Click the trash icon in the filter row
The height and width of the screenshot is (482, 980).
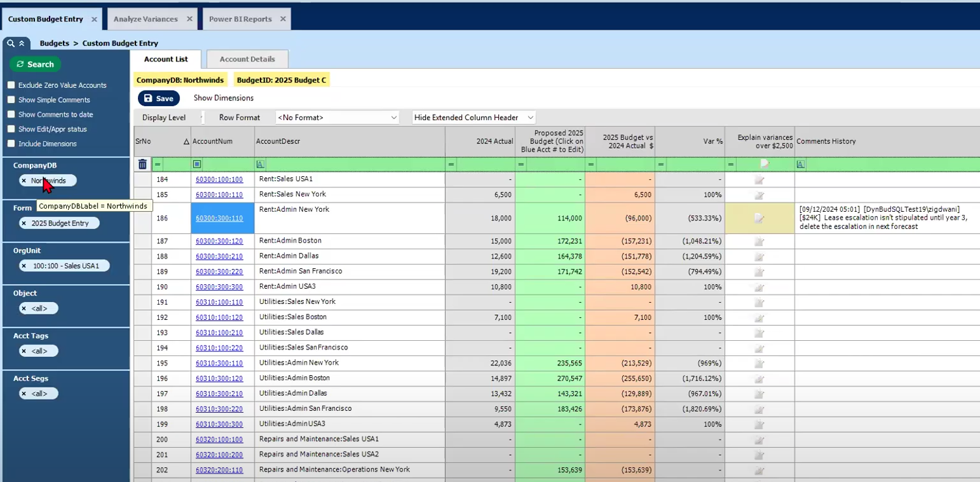click(142, 164)
